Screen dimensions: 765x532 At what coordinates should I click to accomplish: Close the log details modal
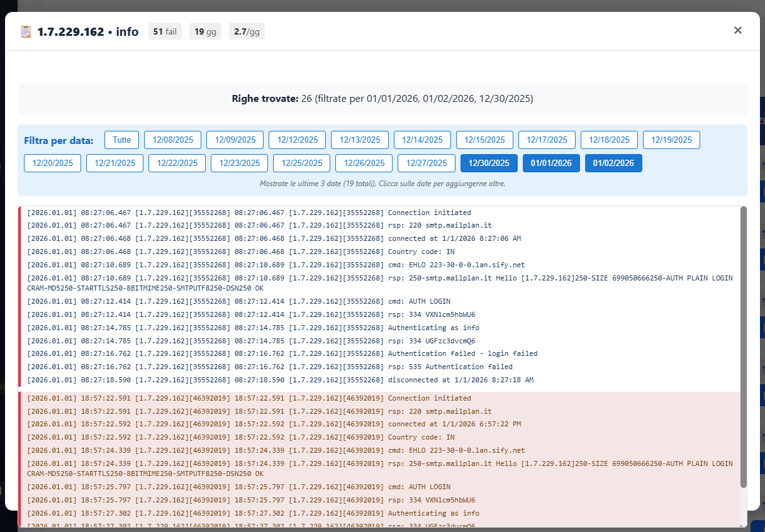(738, 30)
